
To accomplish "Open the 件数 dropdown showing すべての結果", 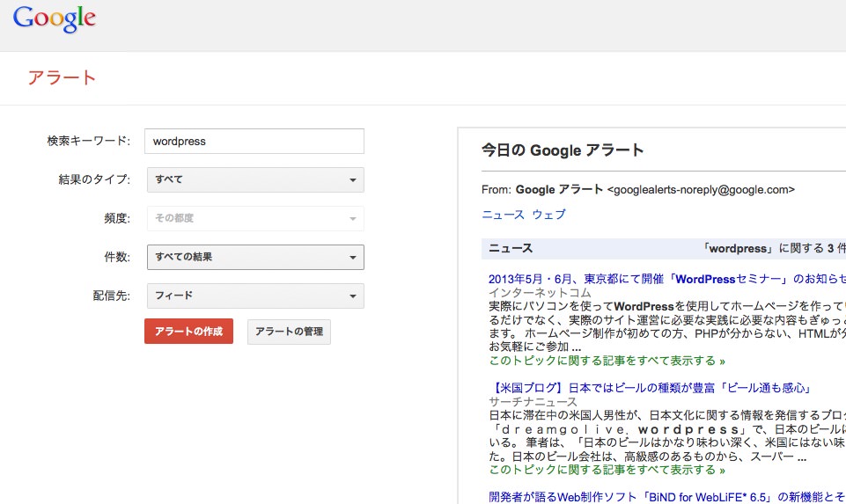I will pyautogui.click(x=255, y=257).
